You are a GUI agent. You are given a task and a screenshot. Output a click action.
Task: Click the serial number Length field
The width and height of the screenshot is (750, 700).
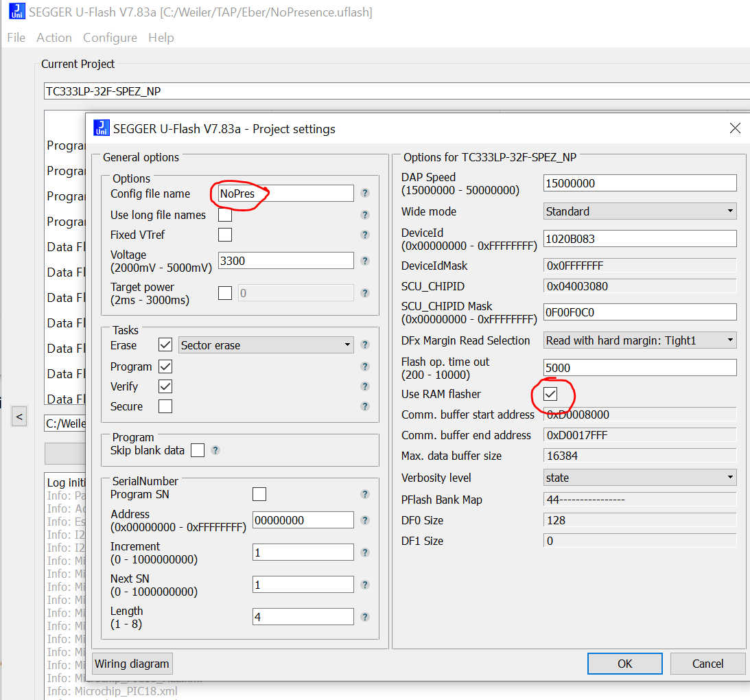tap(303, 617)
